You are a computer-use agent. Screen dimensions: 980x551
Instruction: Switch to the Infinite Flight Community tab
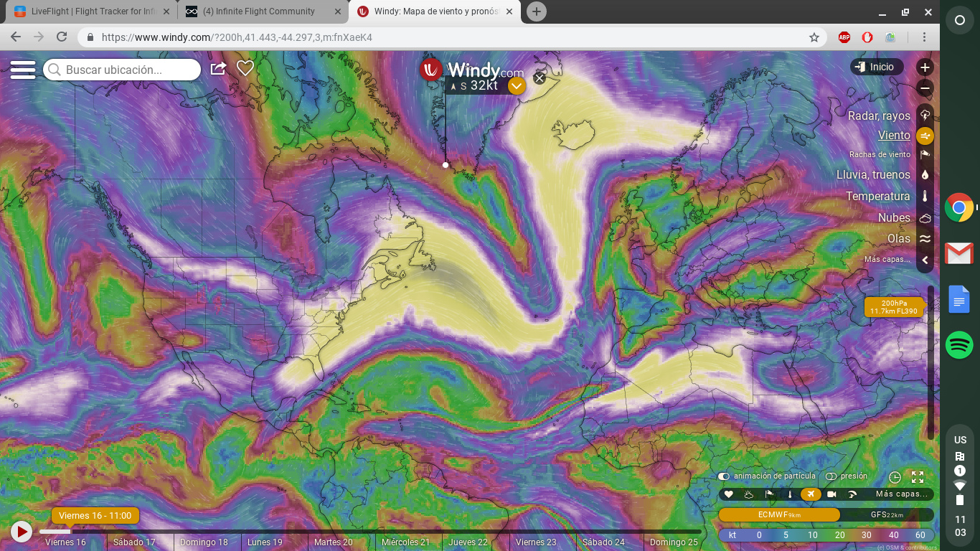(259, 11)
